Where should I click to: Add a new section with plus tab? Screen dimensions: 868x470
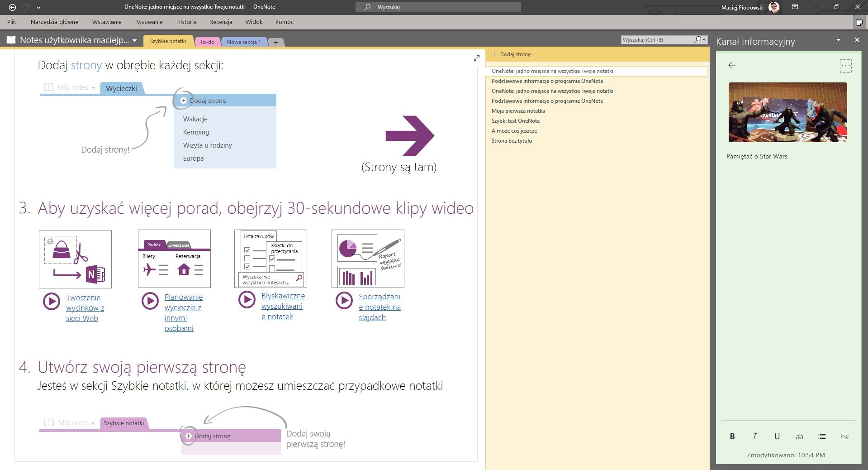pyautogui.click(x=275, y=42)
